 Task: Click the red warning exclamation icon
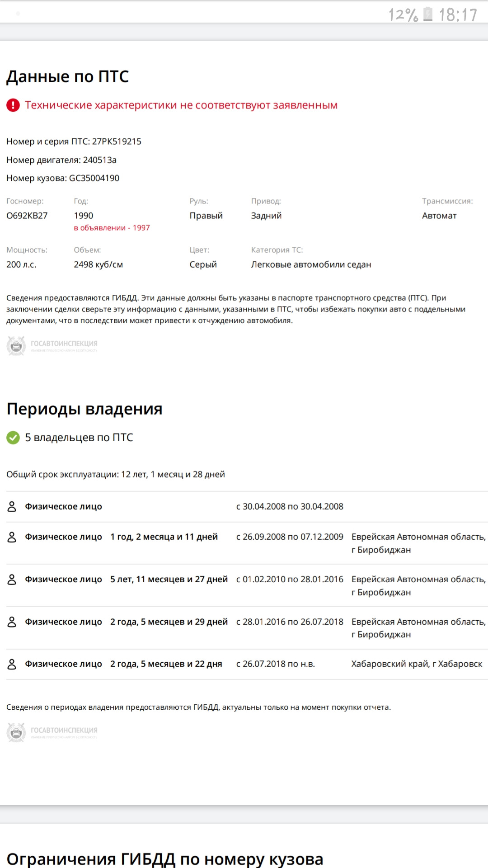tap(13, 105)
